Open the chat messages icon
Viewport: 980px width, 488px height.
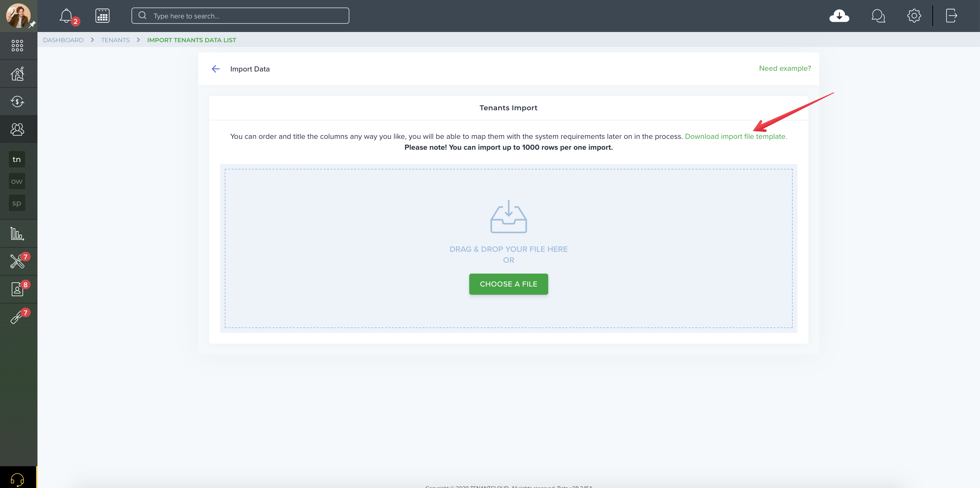[x=879, y=16]
